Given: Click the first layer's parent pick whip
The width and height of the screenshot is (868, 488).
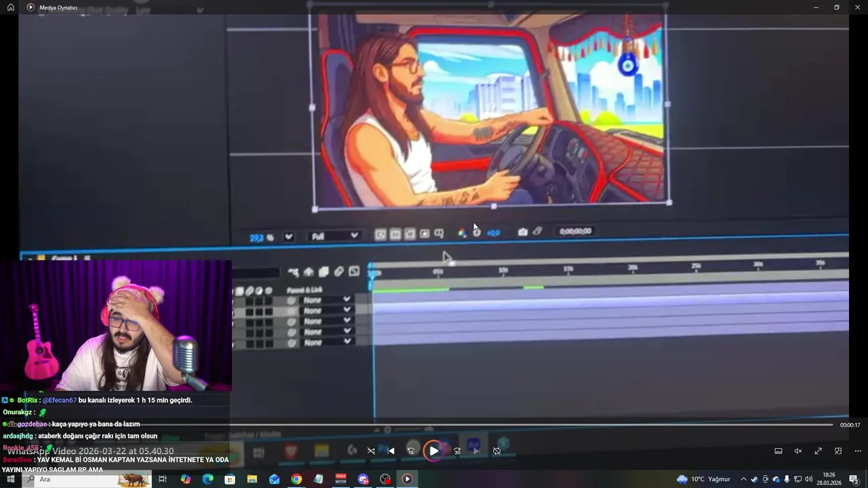Looking at the screenshot, I should (292, 300).
